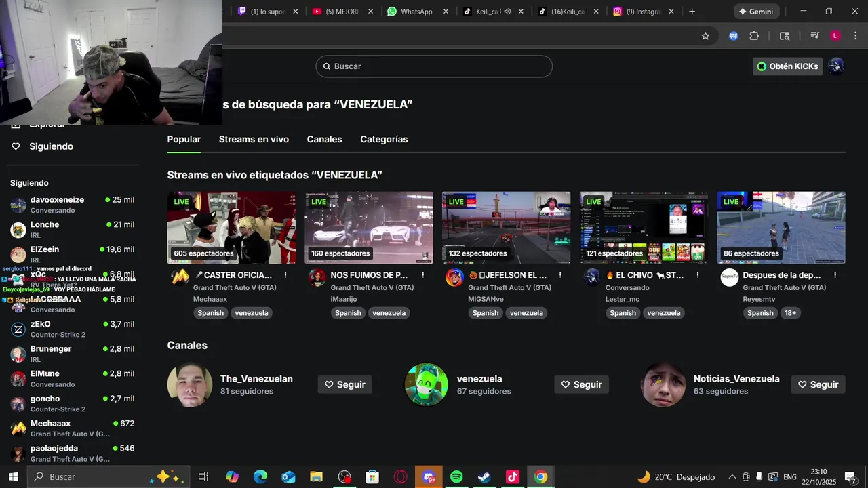Click the 18+ tag on Reyesmtv stream

pos(790,313)
